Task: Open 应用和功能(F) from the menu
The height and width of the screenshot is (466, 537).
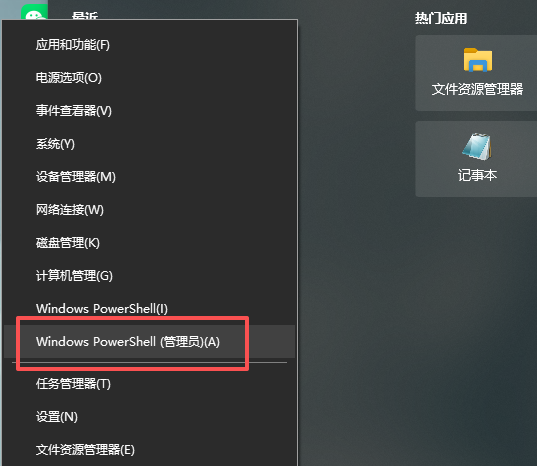Action: [x=150, y=45]
